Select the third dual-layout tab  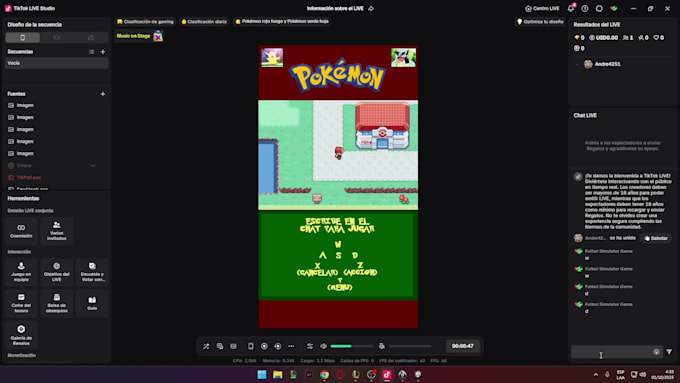(91, 38)
